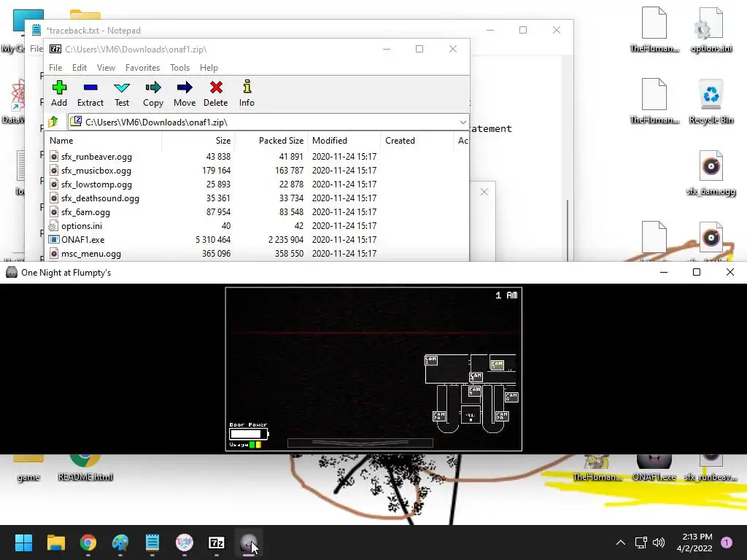Select the Copy toolbar icon in 7-Zip
Screen dimensions: 747x560
point(153,93)
